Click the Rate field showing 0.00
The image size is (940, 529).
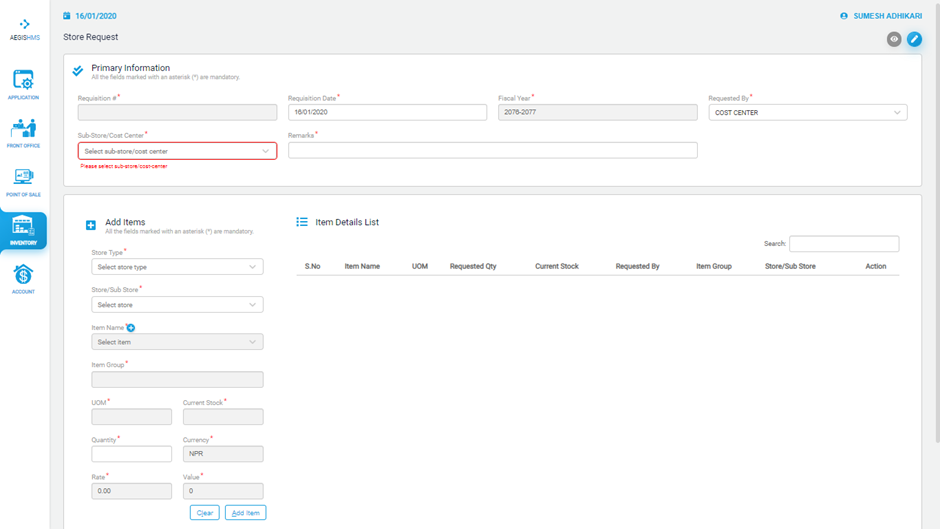coord(131,491)
